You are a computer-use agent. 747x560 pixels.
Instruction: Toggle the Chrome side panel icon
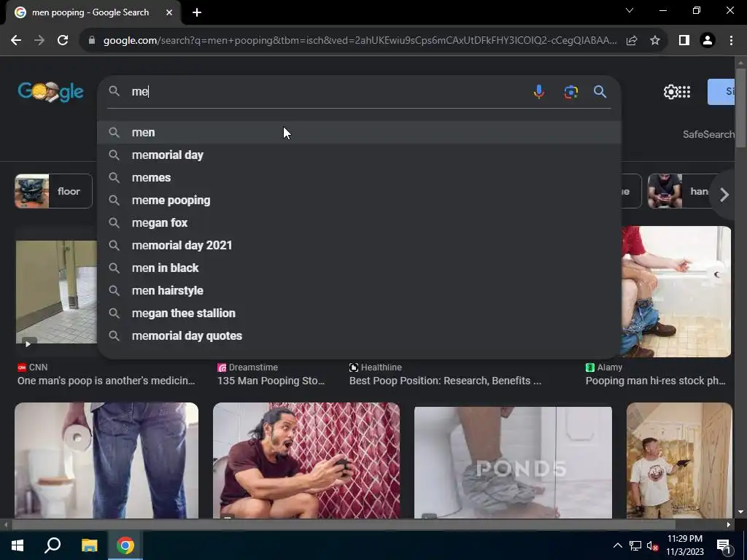(684, 41)
